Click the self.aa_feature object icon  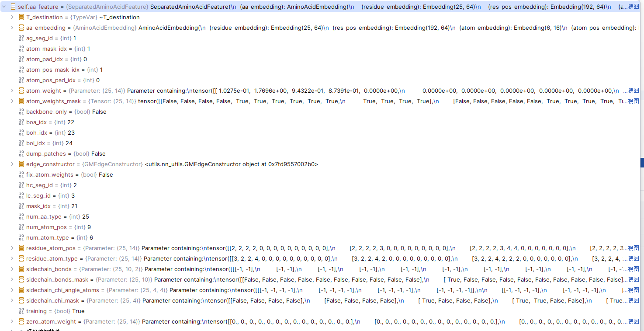(x=13, y=7)
